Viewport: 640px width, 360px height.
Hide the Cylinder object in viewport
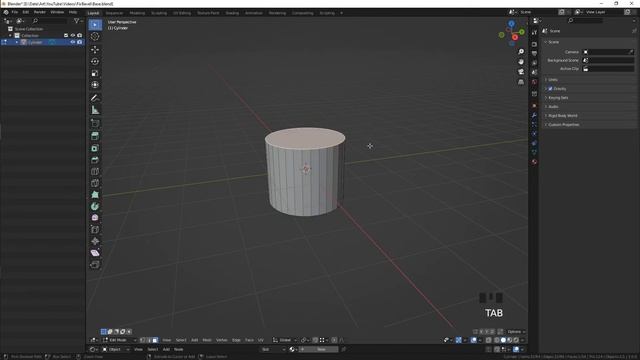pos(73,42)
